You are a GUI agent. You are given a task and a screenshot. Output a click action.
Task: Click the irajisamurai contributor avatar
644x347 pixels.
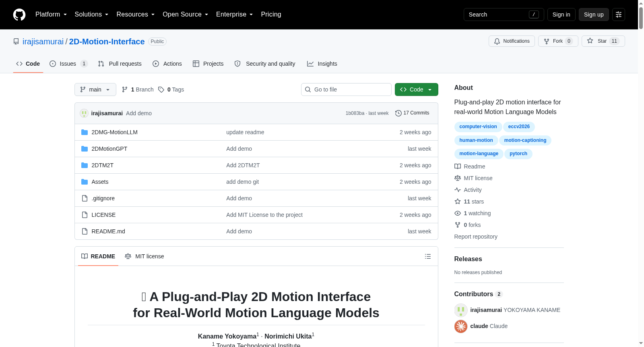click(461, 310)
